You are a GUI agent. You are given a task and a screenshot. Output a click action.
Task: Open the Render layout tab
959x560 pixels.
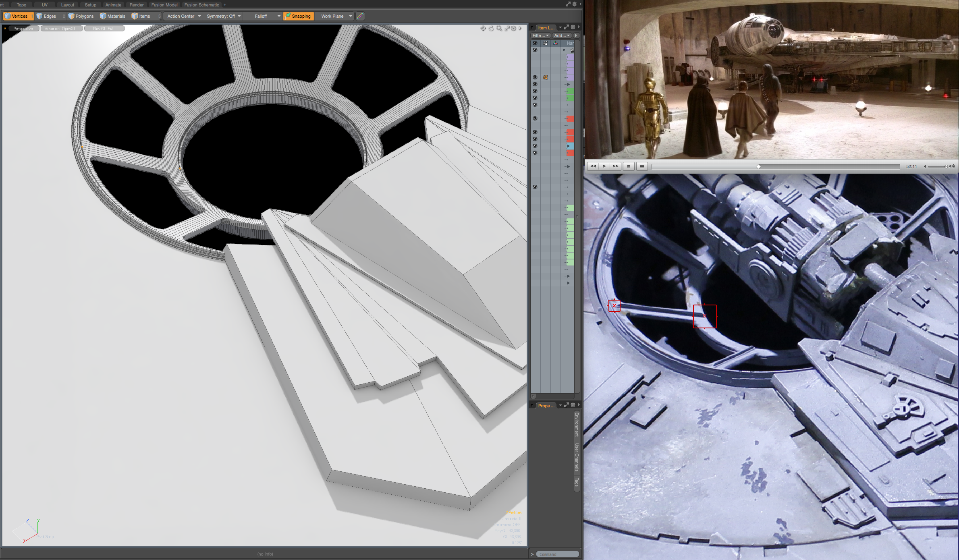coord(137,5)
